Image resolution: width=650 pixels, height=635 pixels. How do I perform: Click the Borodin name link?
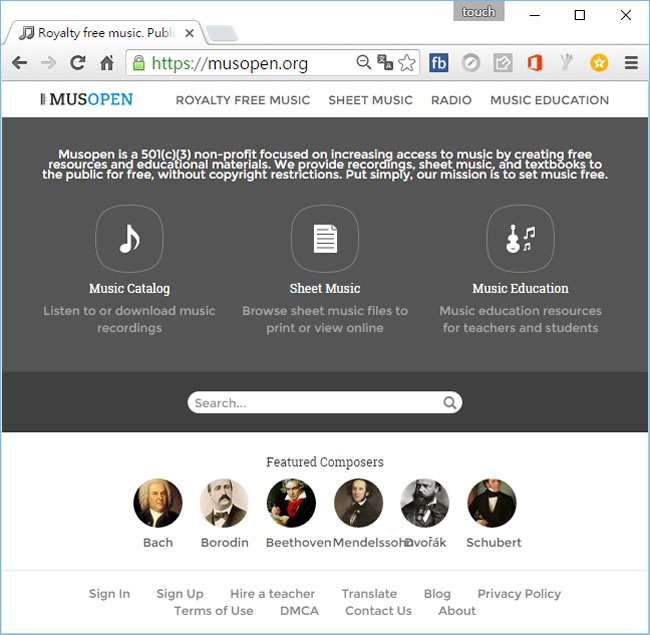225,543
